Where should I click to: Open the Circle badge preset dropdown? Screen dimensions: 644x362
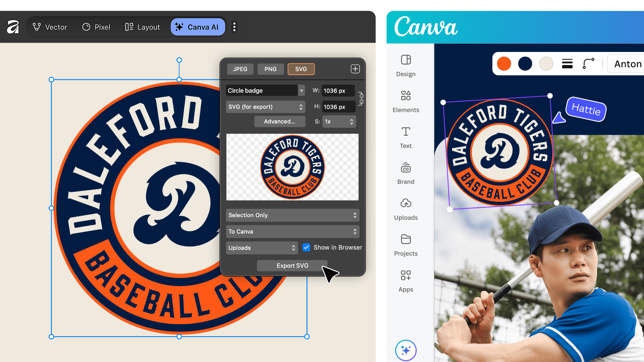(265, 90)
